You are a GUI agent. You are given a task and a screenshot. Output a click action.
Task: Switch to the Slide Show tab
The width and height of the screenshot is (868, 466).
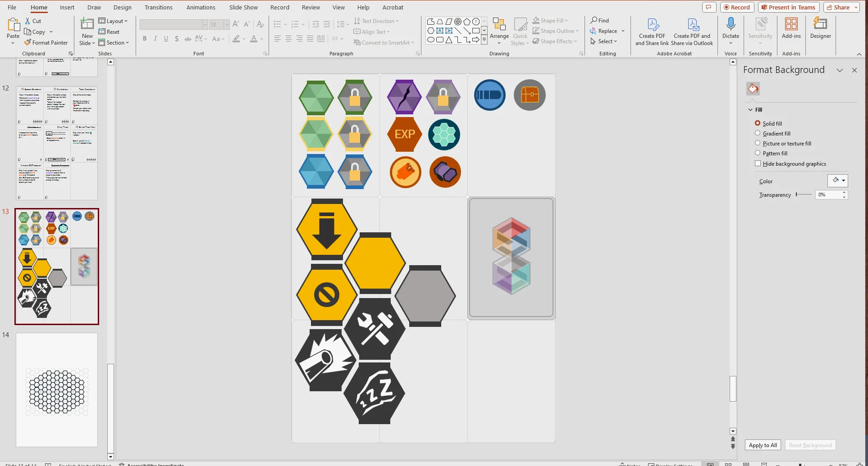[x=243, y=7]
